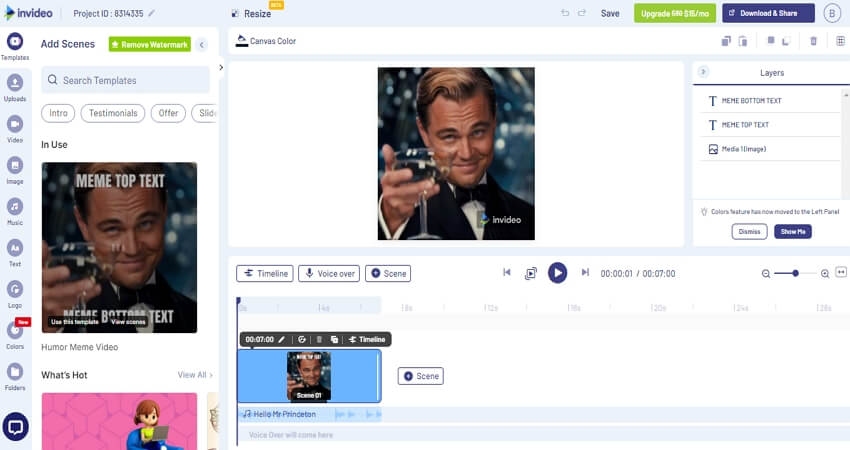850x450 pixels.
Task: Select the Testimonials template category
Action: click(x=113, y=113)
